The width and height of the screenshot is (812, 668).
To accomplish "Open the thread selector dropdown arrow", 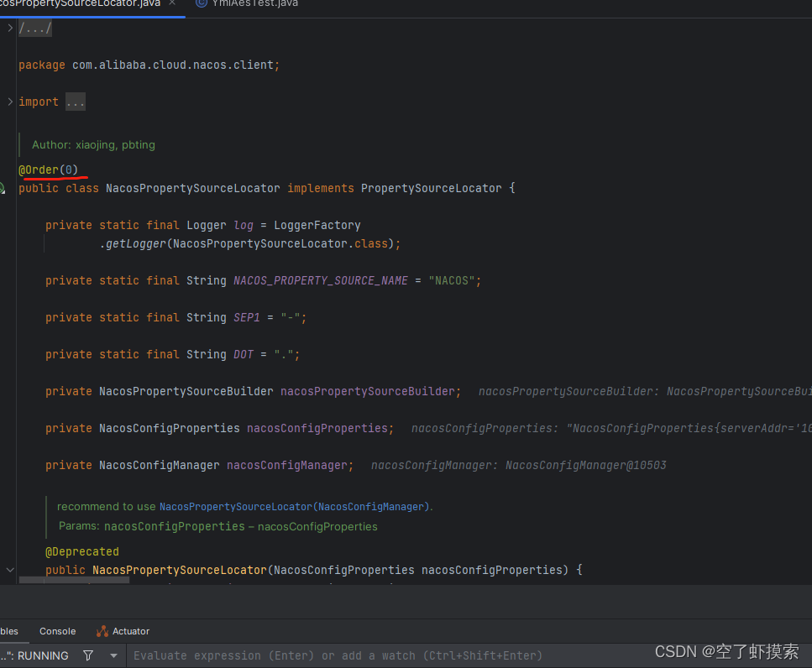I will point(113,655).
